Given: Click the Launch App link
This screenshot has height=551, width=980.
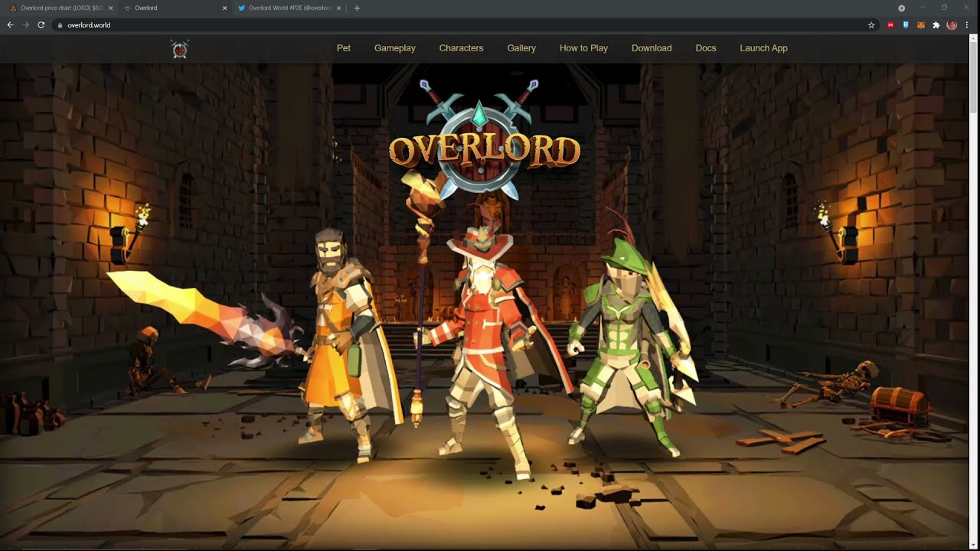Looking at the screenshot, I should [763, 48].
